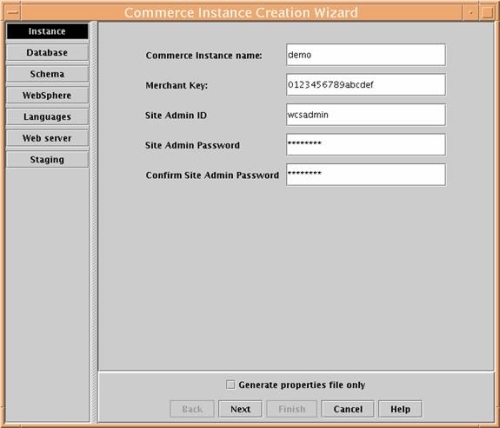This screenshot has height=428, width=500.
Task: Click the maximize icon in the title bar
Action: (x=487, y=13)
